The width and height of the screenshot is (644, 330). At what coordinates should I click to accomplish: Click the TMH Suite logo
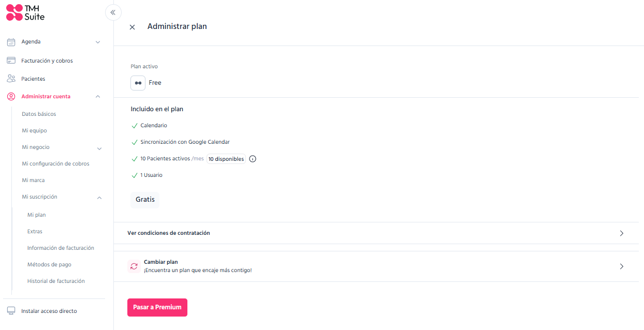click(25, 12)
